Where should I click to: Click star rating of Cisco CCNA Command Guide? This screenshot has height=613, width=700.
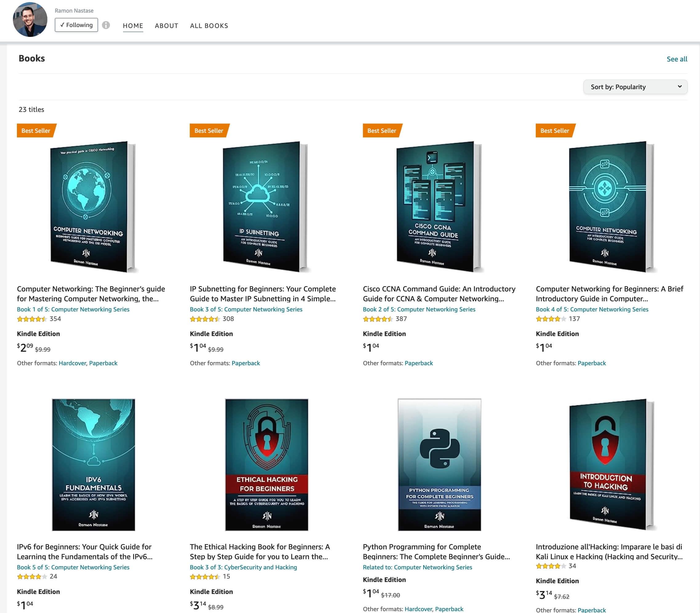pyautogui.click(x=378, y=319)
